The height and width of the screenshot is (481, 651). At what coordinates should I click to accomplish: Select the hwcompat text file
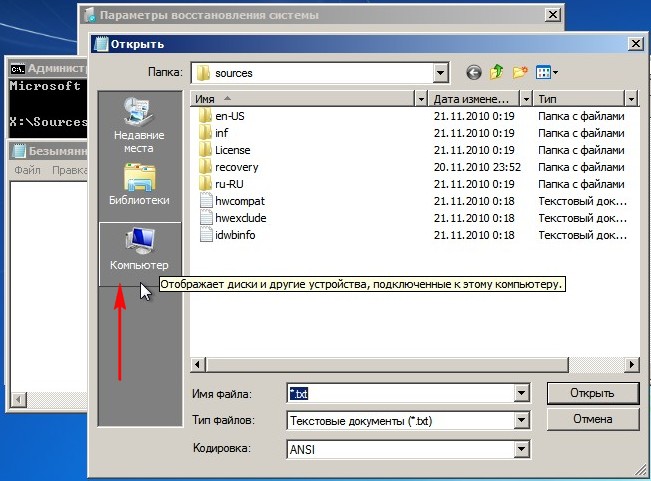pyautogui.click(x=239, y=201)
